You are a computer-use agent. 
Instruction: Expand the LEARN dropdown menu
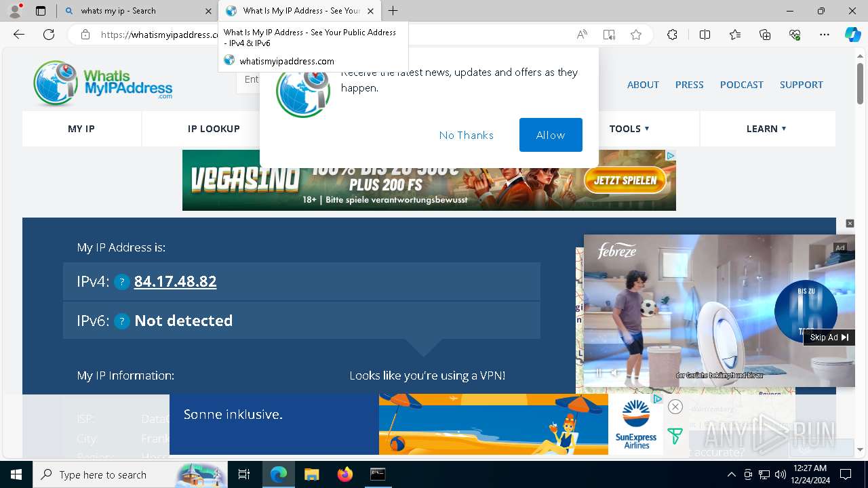coord(766,129)
